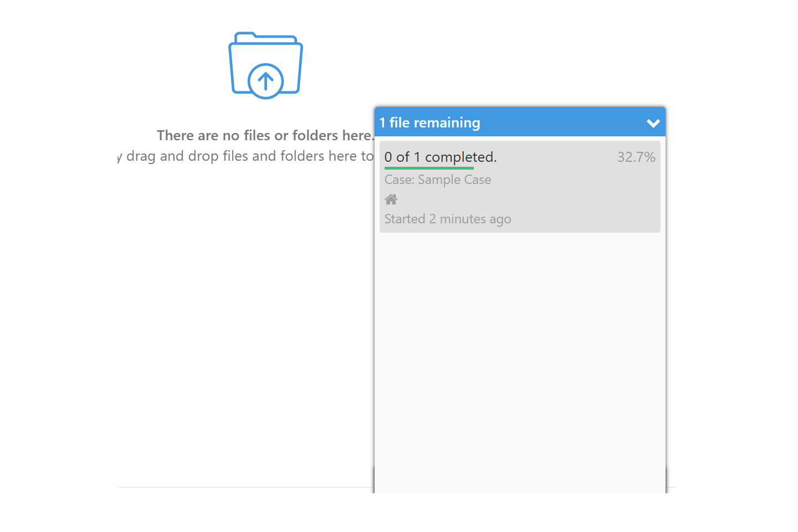Click the 32.7% percentage label
The width and height of the screenshot is (798, 532).
point(636,157)
